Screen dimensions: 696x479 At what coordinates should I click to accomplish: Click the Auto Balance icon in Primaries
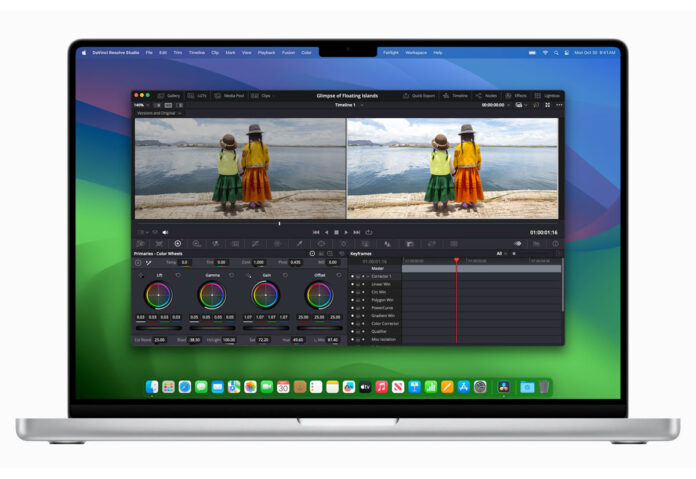click(138, 263)
